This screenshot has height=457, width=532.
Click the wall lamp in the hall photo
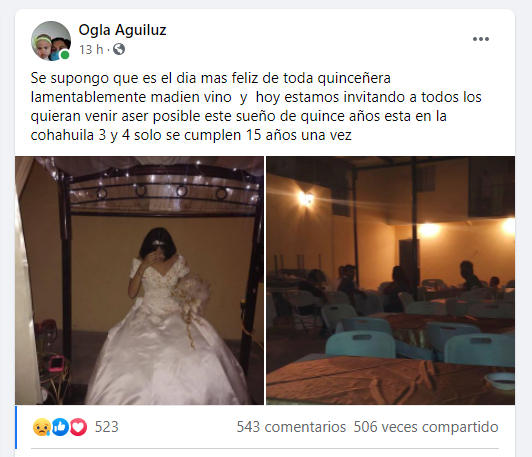[306, 198]
